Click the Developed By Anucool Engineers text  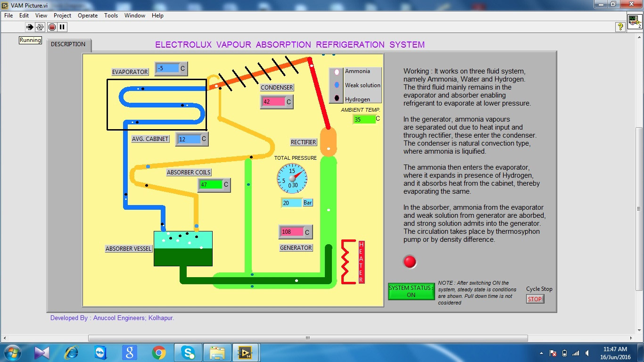[112, 318]
